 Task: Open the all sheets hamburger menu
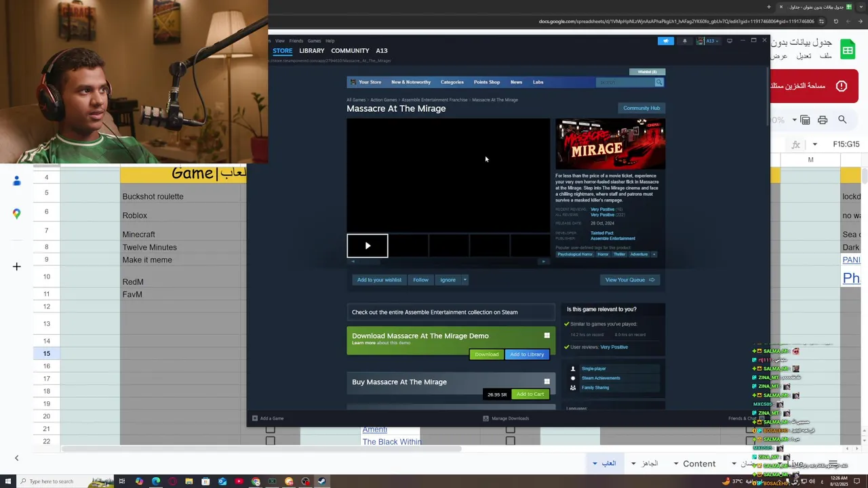tap(833, 464)
